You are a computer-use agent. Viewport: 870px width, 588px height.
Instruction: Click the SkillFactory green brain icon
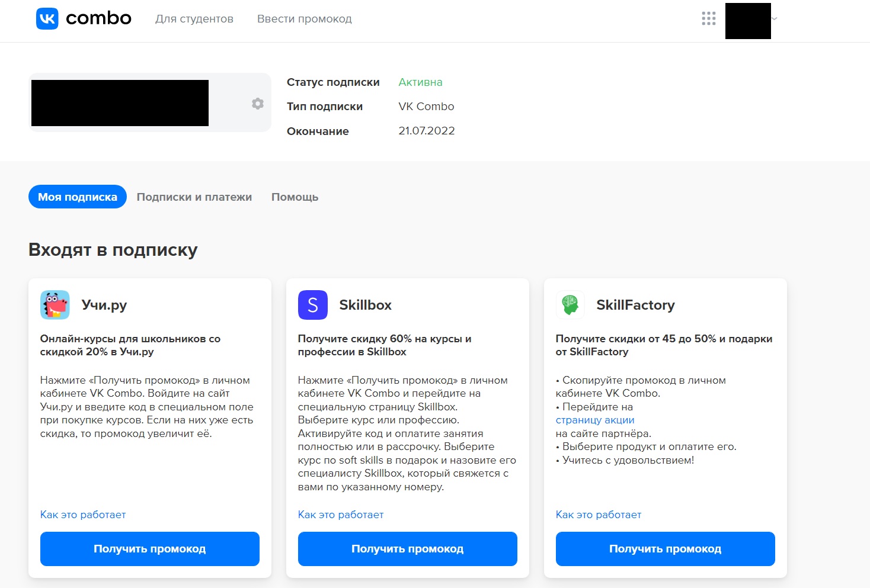point(570,305)
